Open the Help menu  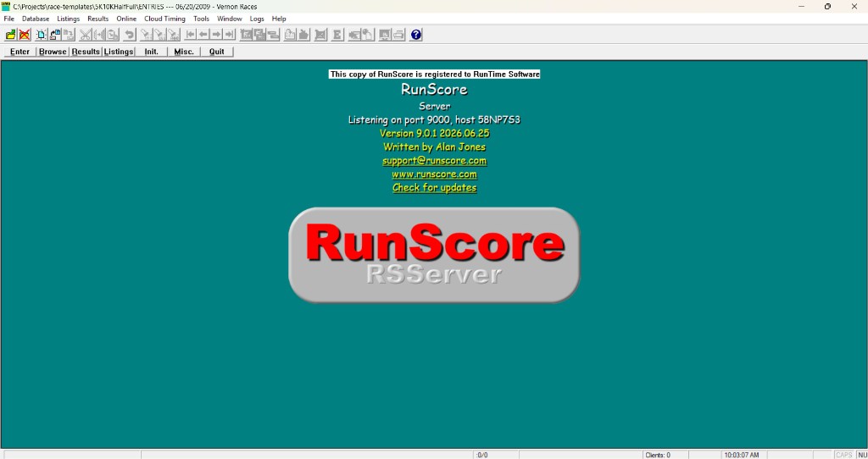[x=279, y=19]
